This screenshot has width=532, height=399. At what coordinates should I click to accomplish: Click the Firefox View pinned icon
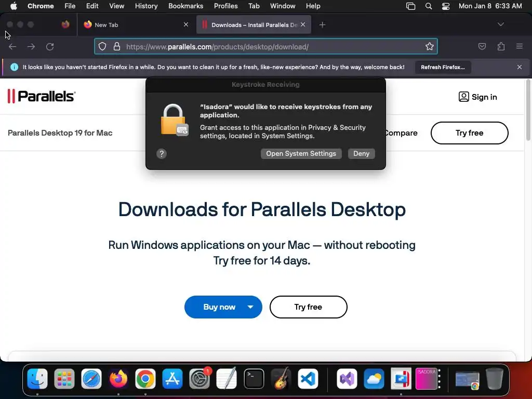(65, 24)
